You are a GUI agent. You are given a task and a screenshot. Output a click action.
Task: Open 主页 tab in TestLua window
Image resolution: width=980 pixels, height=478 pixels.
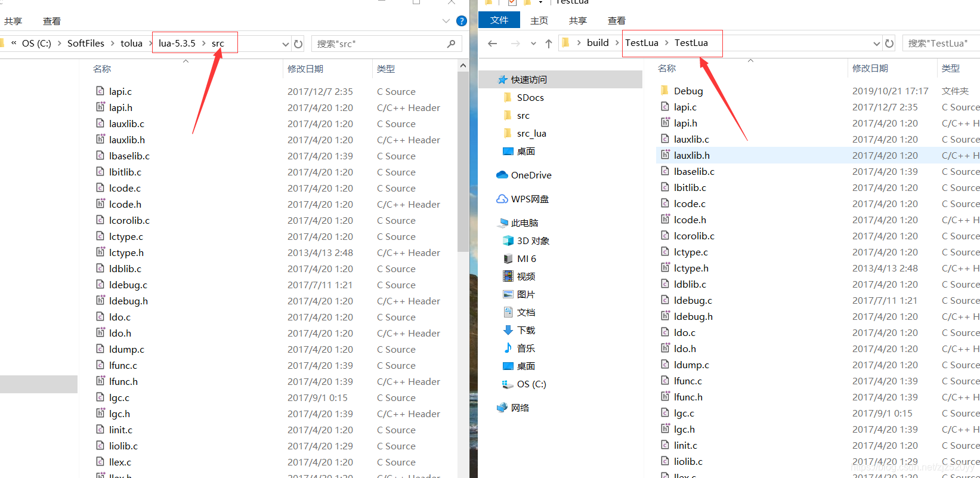(539, 20)
